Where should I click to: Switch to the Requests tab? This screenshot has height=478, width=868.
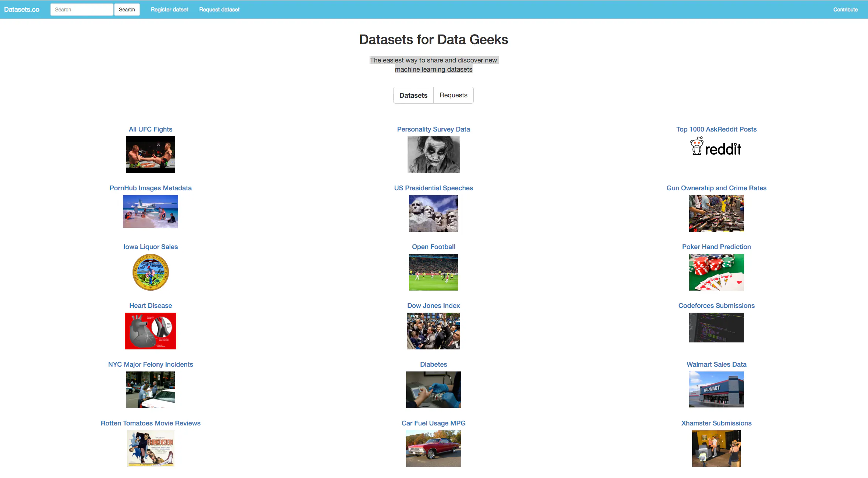click(453, 95)
